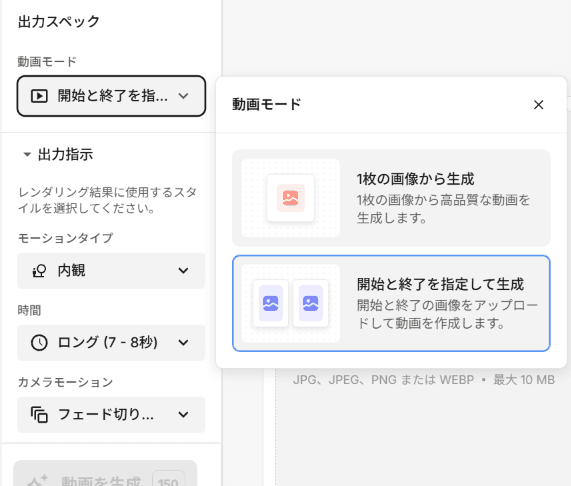Open the モーションタイプ 内観 dropdown

tap(111, 270)
